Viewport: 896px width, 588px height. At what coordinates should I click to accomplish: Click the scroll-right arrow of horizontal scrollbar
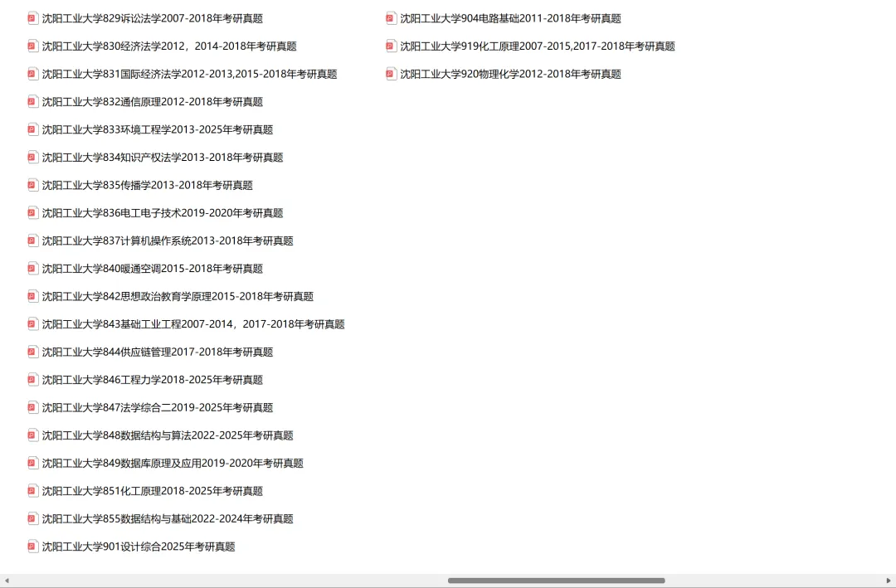point(889,581)
